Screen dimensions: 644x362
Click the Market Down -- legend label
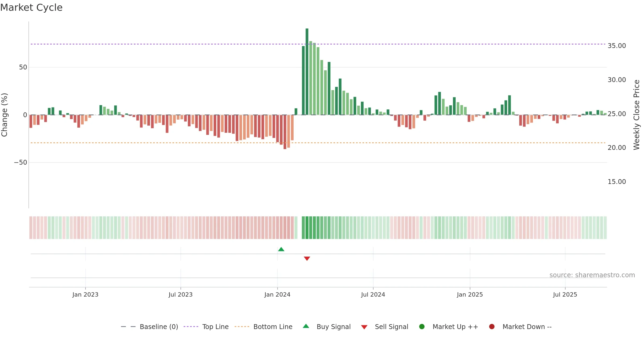pyautogui.click(x=527, y=327)
